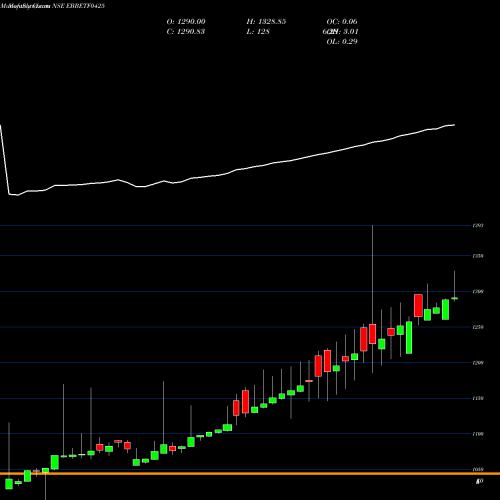Image resolution: width=500 pixels, height=500 pixels.
Task: Click the candle with the tallest upper wick
Action: [x=373, y=333]
